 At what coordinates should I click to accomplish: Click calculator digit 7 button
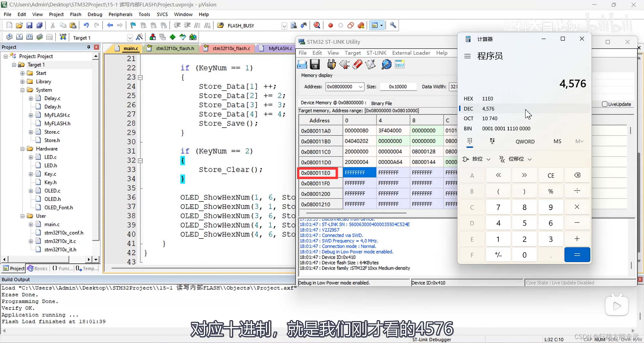pyautogui.click(x=498, y=207)
